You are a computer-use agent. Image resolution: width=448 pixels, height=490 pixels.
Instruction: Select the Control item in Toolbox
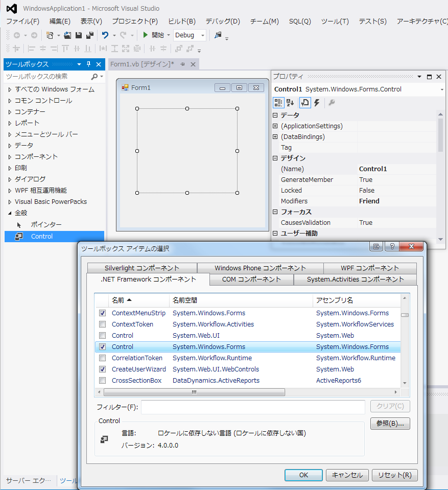(x=54, y=237)
